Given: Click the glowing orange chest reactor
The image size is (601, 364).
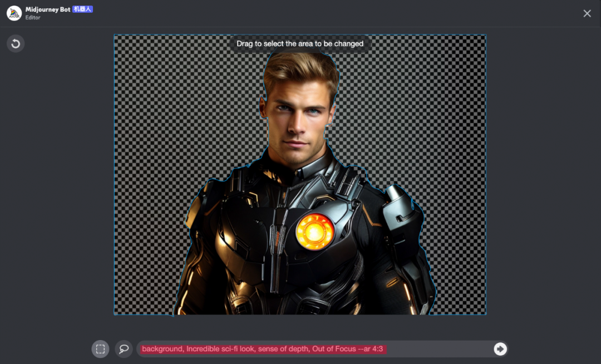Looking at the screenshot, I should [x=315, y=231].
